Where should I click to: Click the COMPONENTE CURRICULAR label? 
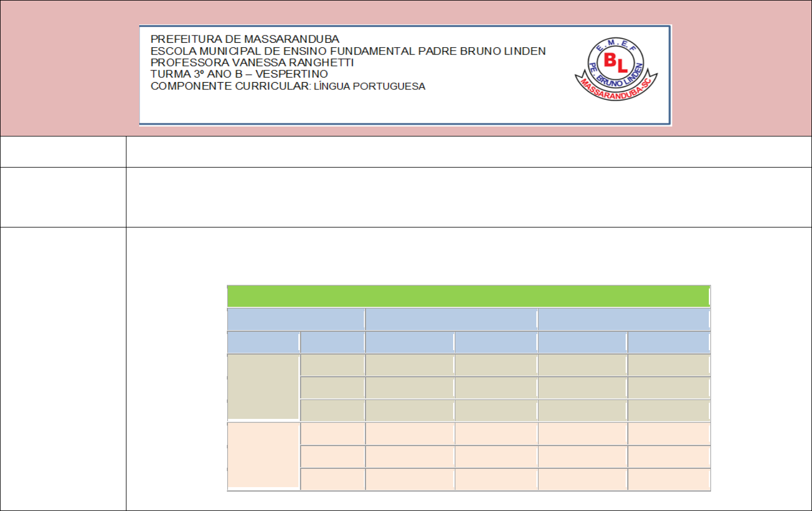[230, 86]
